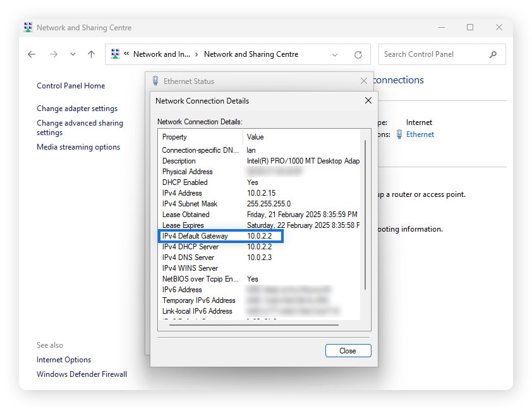Select the Description property row
This screenshot has width=532, height=409.
pyautogui.click(x=259, y=161)
